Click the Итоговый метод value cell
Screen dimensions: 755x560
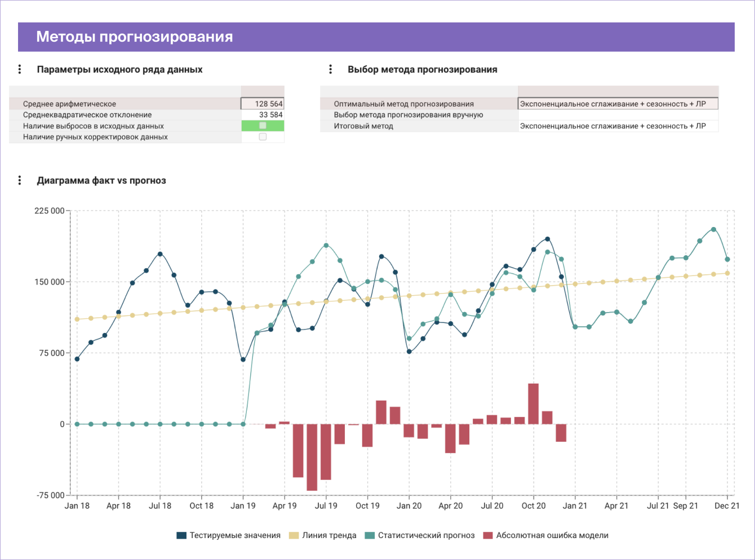tap(618, 126)
